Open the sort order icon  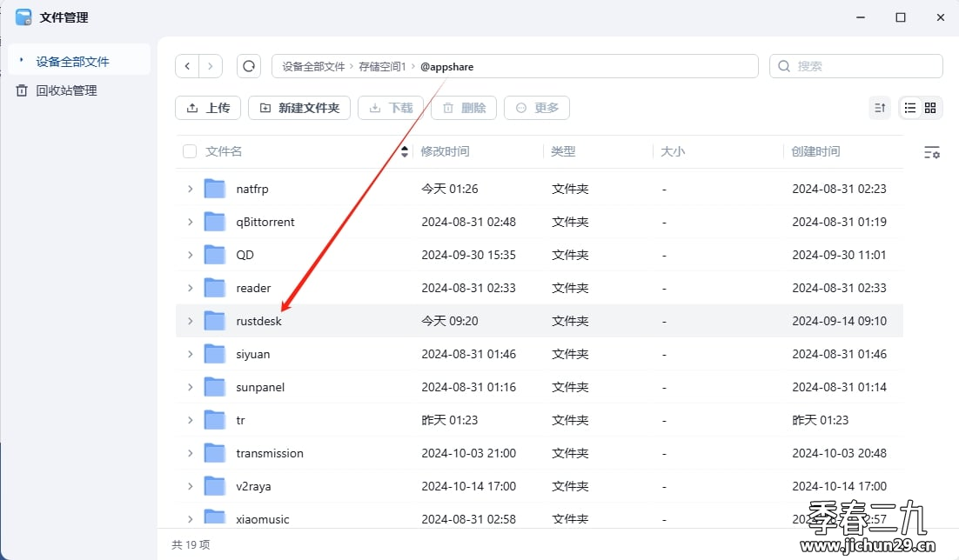(880, 108)
